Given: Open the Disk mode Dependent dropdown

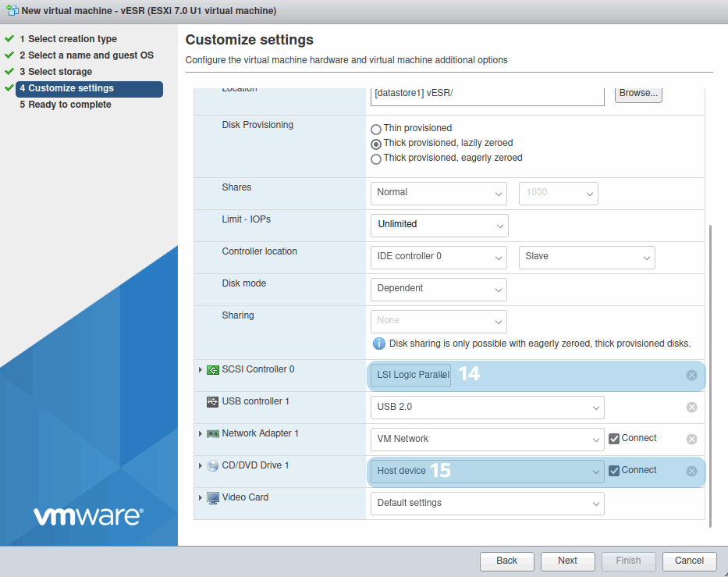Looking at the screenshot, I should coord(438,289).
